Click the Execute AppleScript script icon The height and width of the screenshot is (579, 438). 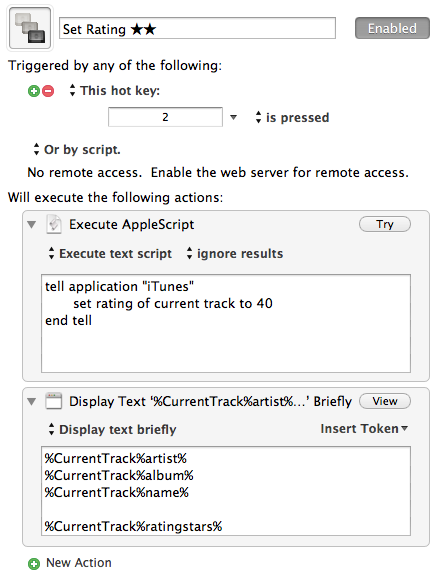click(x=54, y=224)
